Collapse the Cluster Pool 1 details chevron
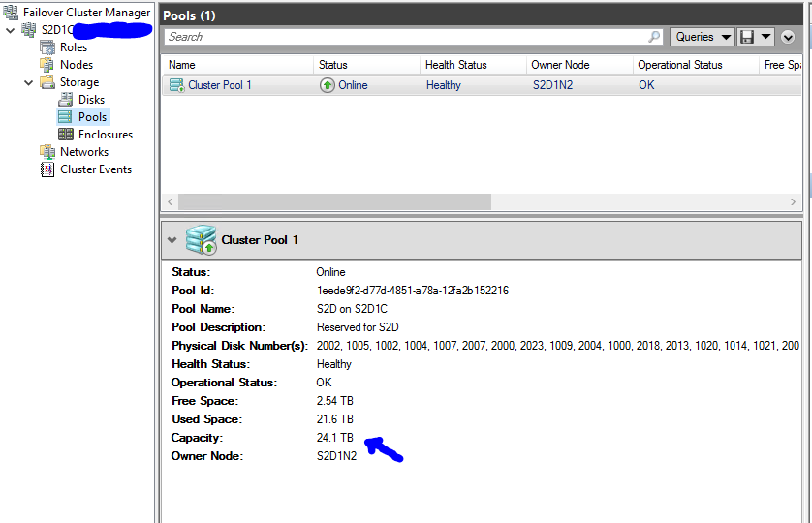 tap(172, 240)
